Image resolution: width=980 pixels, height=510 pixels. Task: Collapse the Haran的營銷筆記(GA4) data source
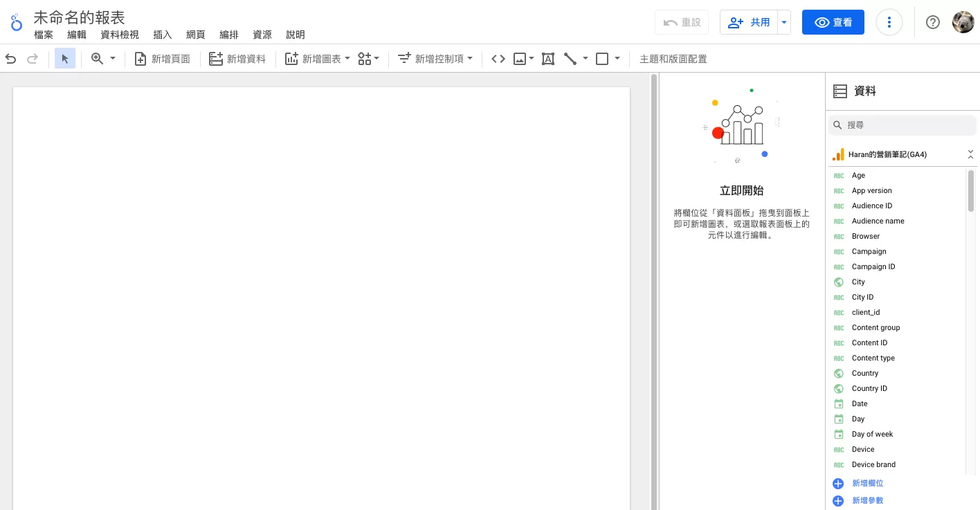970,154
